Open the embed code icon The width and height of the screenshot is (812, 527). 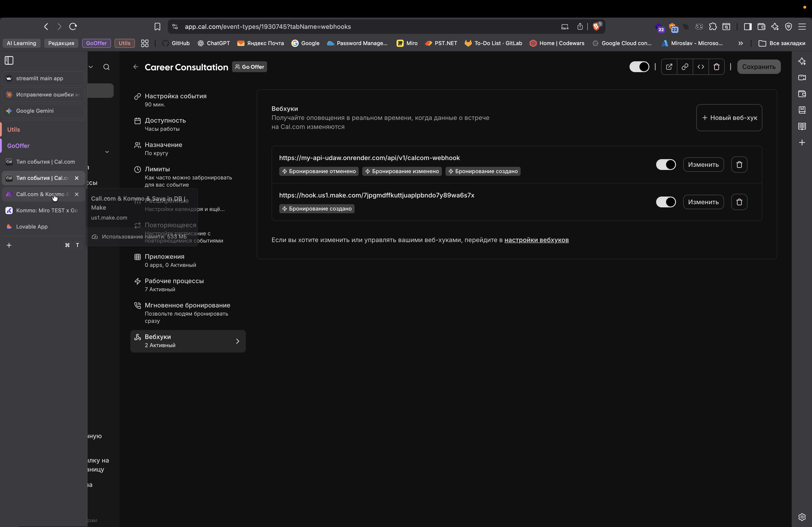pos(700,67)
